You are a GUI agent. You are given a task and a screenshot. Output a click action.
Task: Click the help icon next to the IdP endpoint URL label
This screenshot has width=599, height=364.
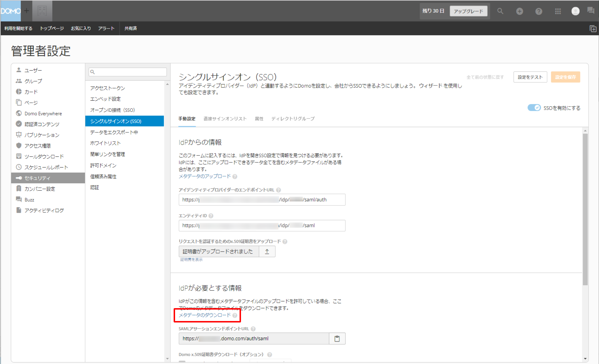[x=278, y=190]
